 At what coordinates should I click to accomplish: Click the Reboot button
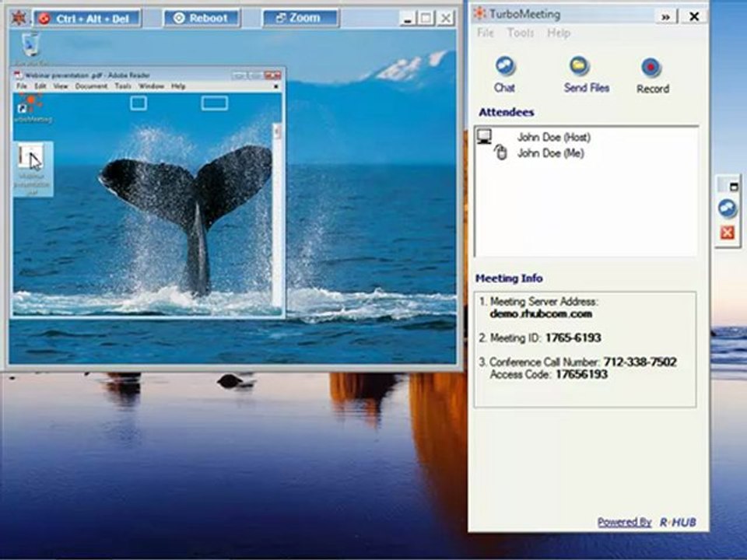[202, 19]
